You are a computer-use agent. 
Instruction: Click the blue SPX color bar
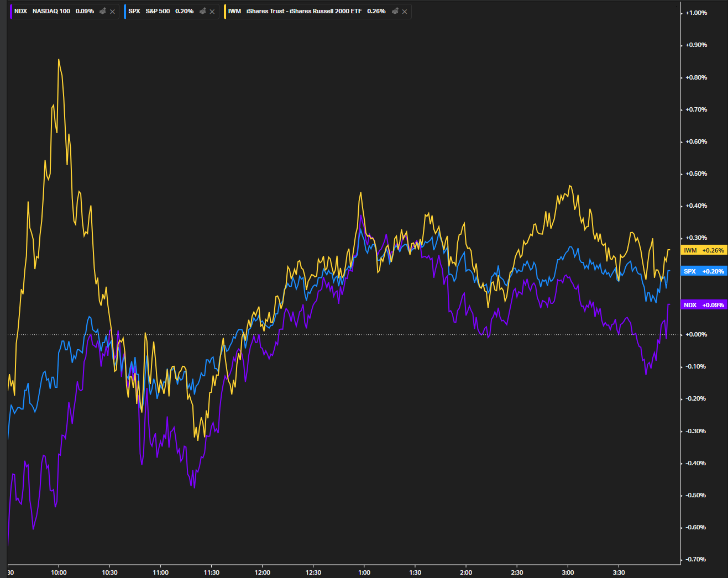[125, 11]
